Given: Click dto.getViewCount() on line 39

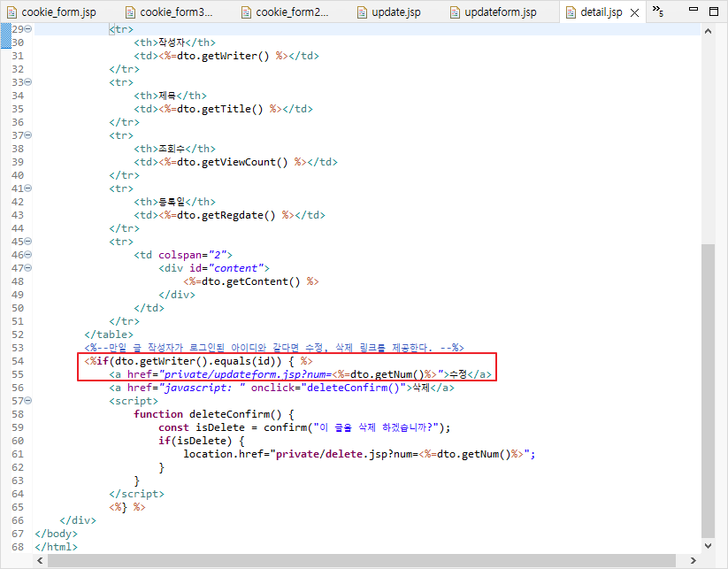Looking at the screenshot, I should 233,162.
